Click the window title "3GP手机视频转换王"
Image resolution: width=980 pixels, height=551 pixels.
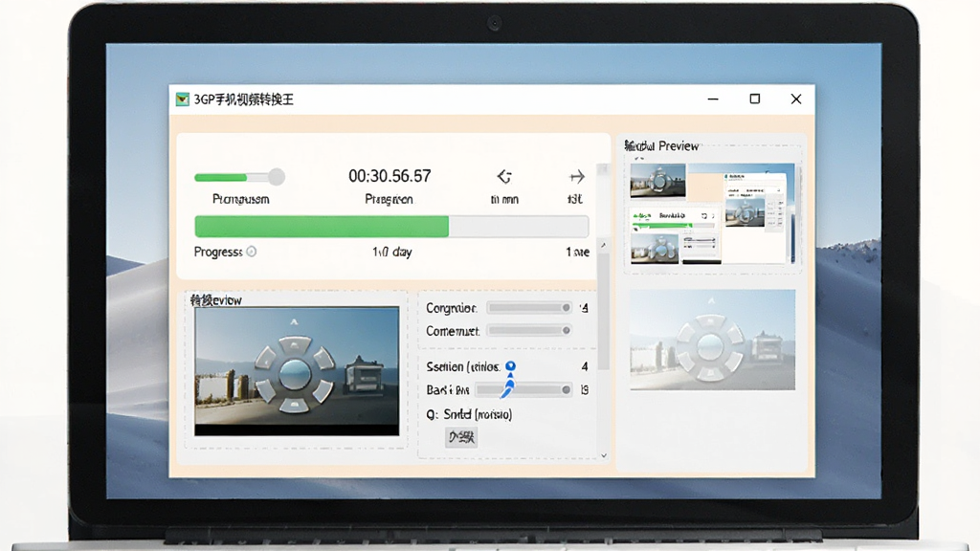(244, 99)
